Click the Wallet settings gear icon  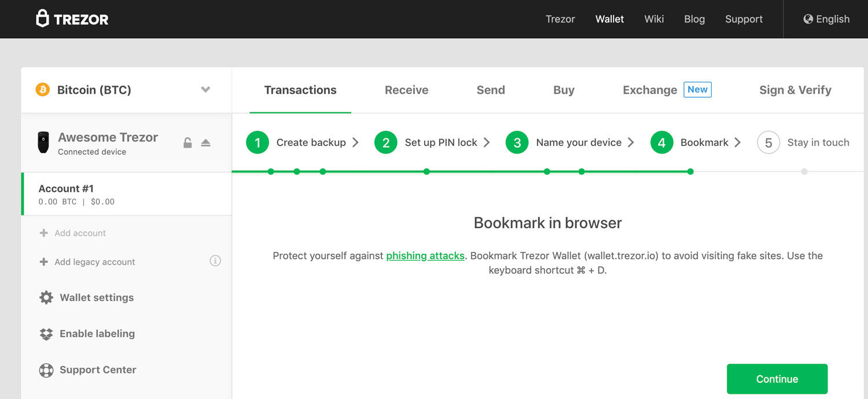[46, 298]
